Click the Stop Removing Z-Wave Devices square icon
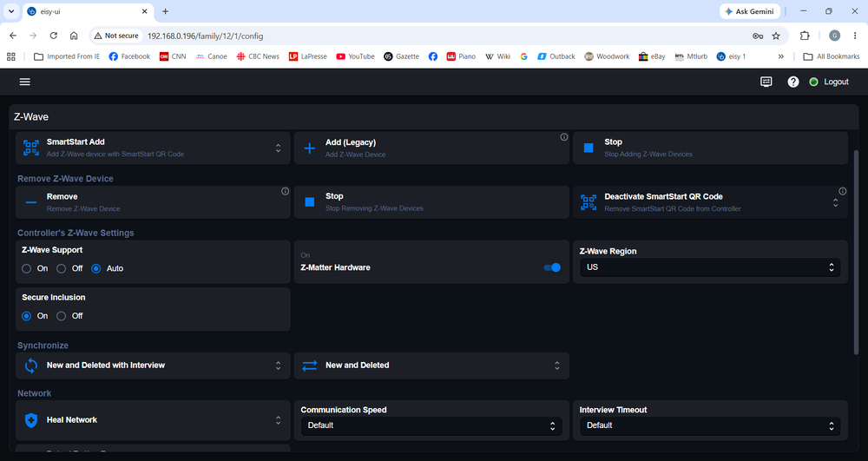 (310, 202)
